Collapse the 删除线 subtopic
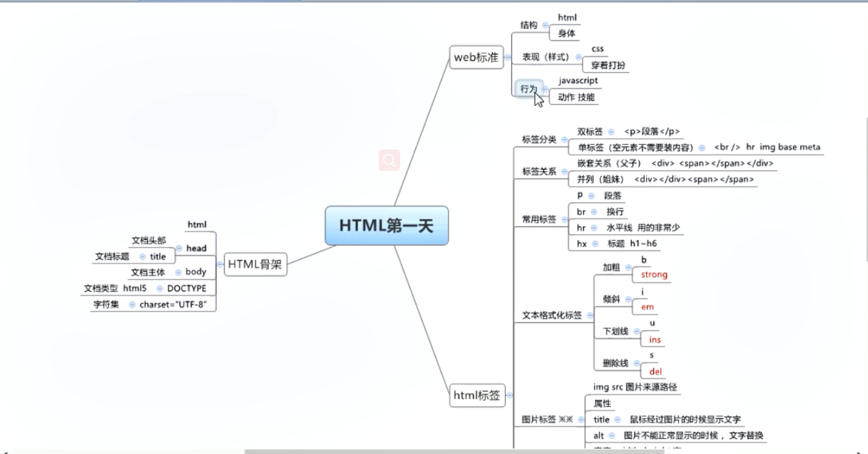Screen dimensions: 868x454 tap(637, 363)
